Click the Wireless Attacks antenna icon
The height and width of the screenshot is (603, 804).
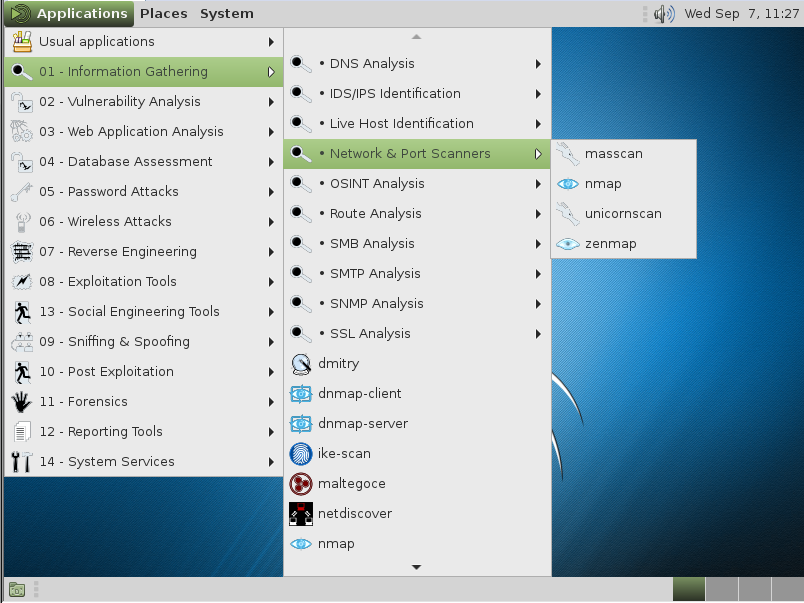tap(22, 222)
